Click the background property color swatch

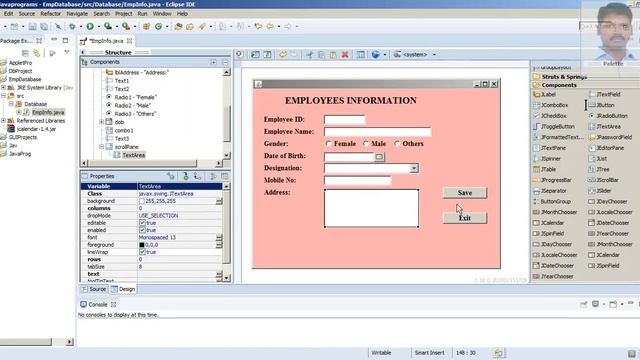coord(142,201)
